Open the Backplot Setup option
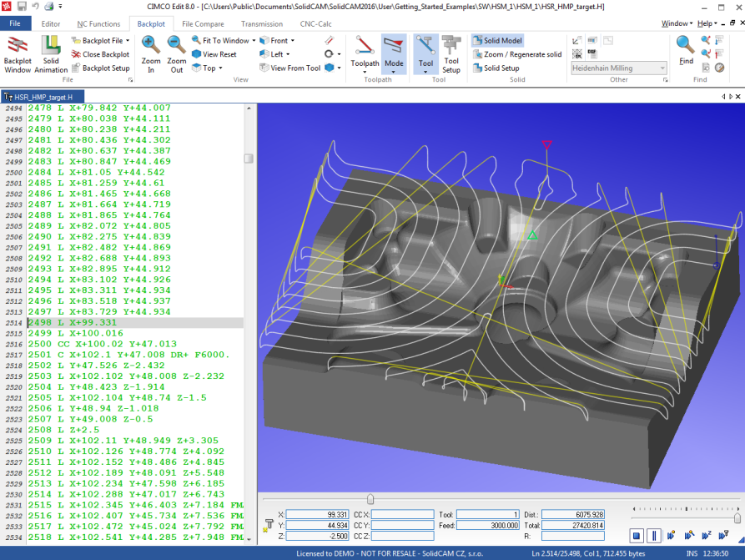This screenshot has height=560, width=745. point(99,68)
